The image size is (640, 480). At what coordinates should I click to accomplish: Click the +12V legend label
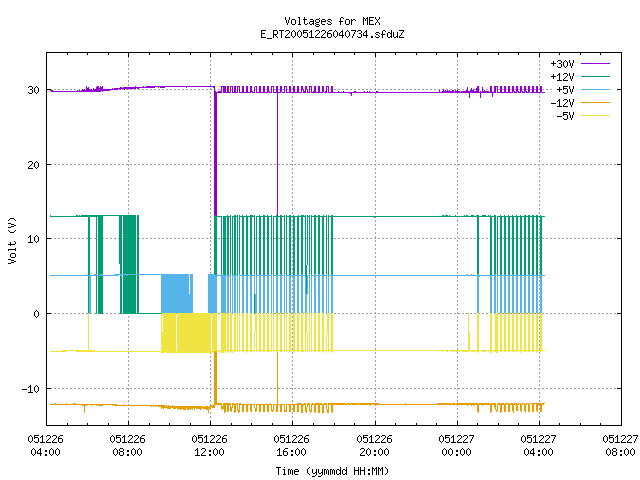pyautogui.click(x=562, y=77)
